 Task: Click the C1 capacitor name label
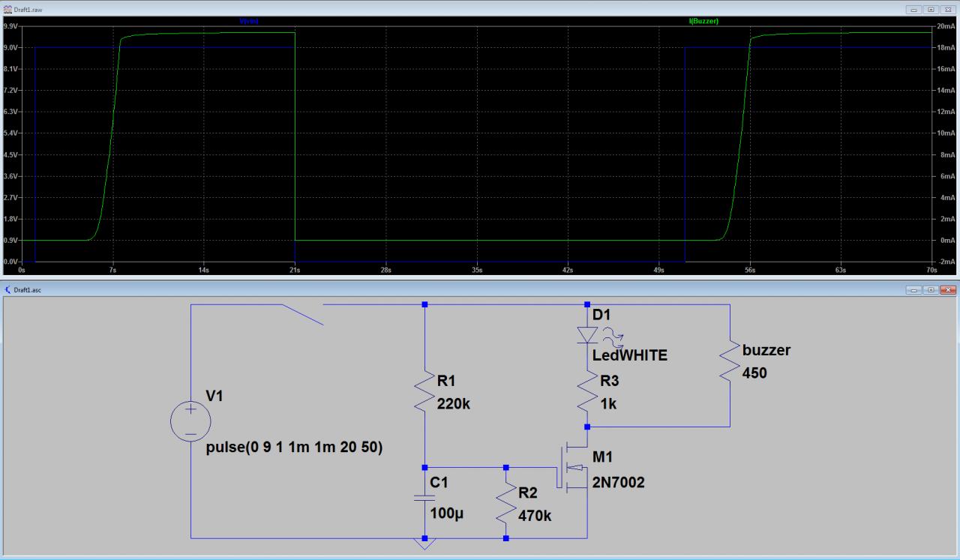coord(439,483)
